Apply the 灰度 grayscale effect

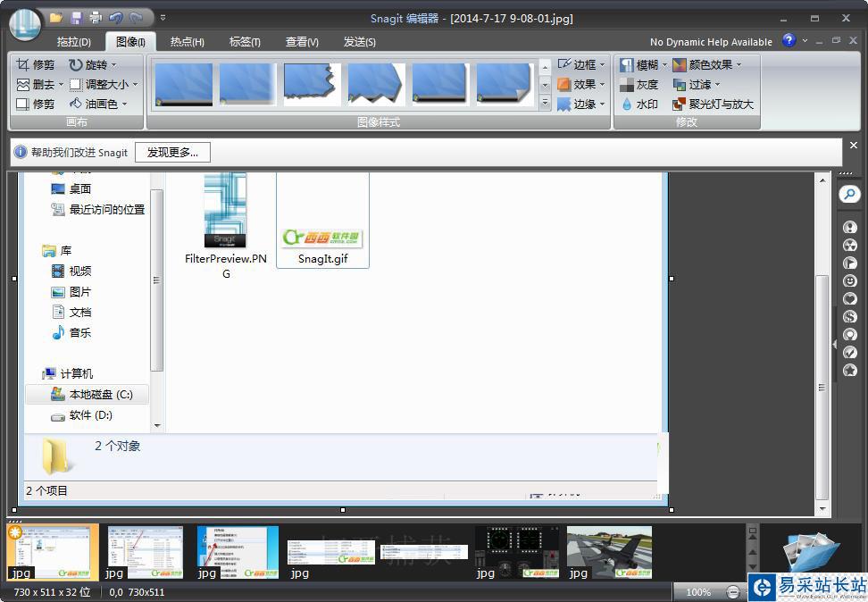click(x=638, y=85)
